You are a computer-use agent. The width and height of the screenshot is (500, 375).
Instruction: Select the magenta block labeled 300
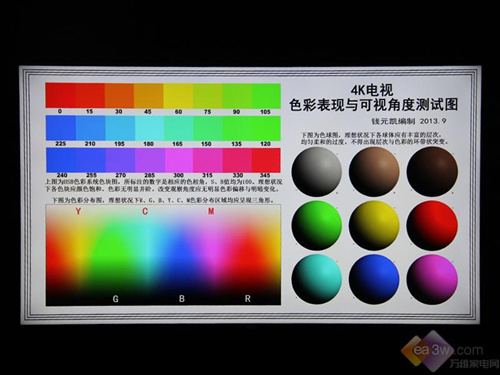click(179, 160)
